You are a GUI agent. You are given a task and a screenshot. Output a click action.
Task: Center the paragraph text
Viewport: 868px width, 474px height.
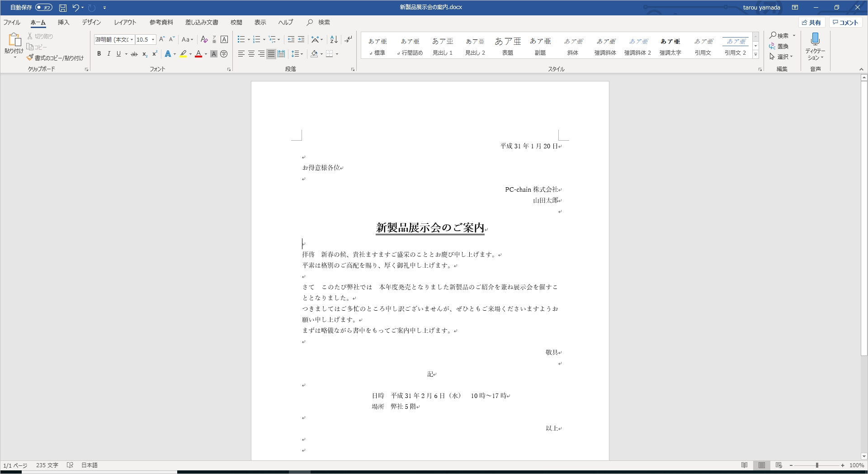coord(251,54)
